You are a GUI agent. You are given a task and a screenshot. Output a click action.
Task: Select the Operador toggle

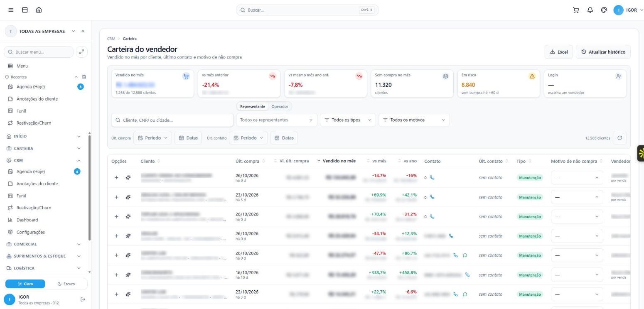(280, 107)
